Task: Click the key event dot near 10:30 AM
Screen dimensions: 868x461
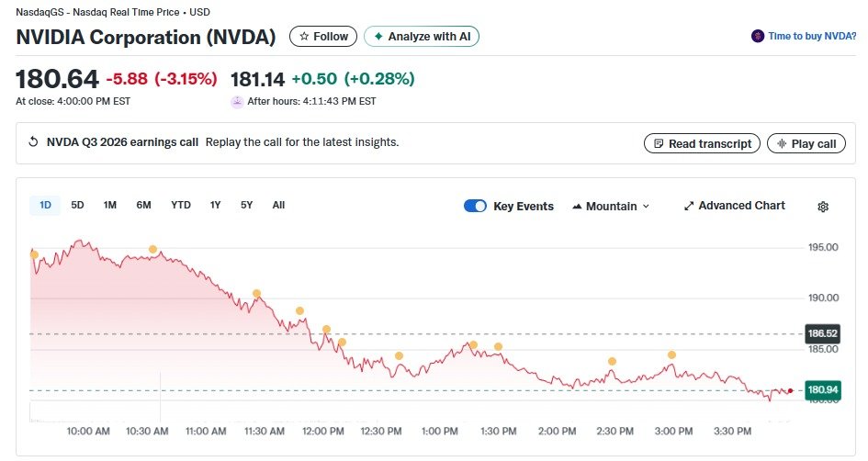Action: pos(152,250)
